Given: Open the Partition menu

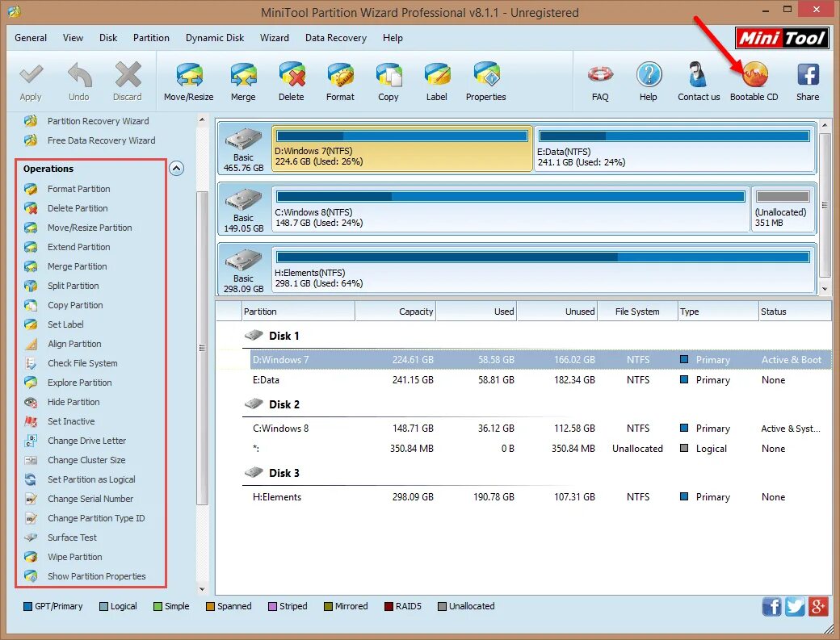Looking at the screenshot, I should point(151,38).
